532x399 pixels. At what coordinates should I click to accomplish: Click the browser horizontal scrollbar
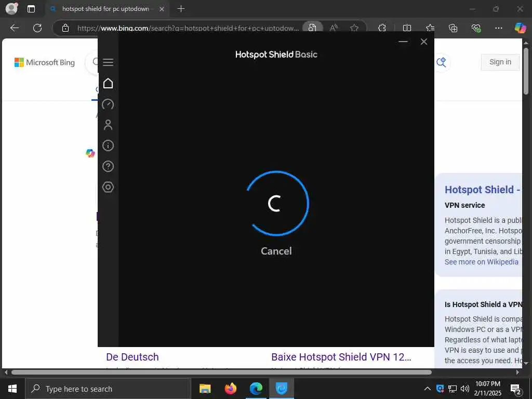[221, 372]
